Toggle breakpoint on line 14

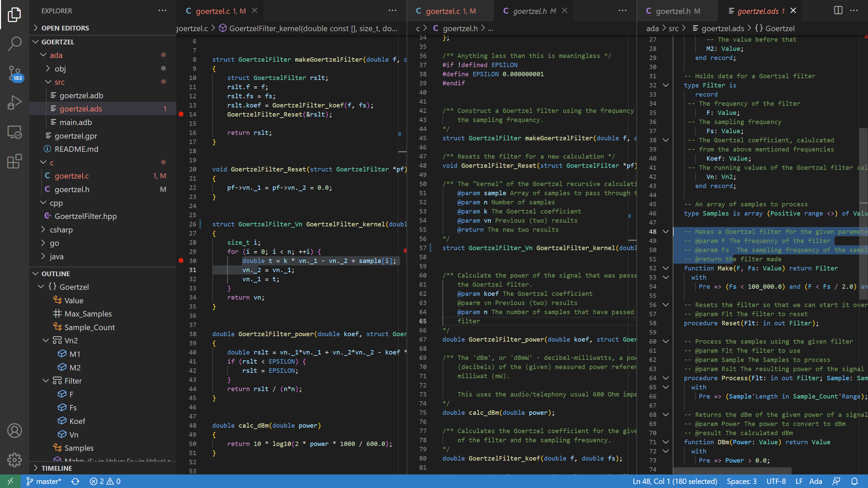[181, 114]
